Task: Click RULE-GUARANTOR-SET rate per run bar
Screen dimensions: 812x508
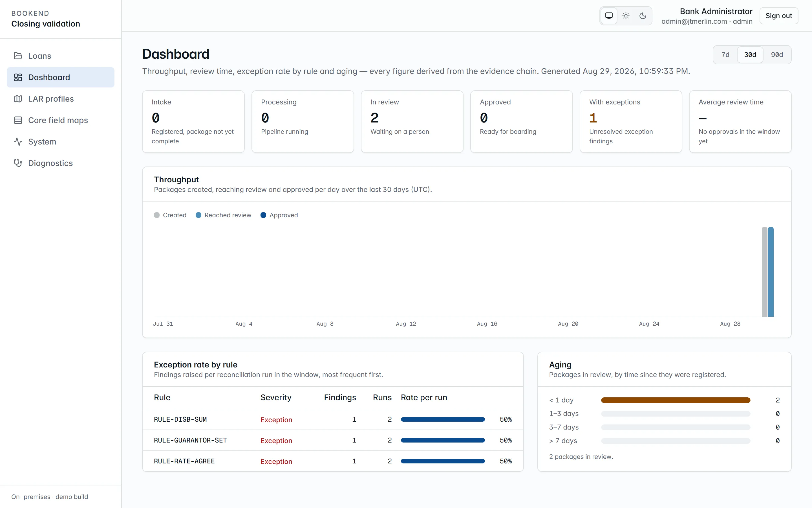Action: click(x=443, y=440)
